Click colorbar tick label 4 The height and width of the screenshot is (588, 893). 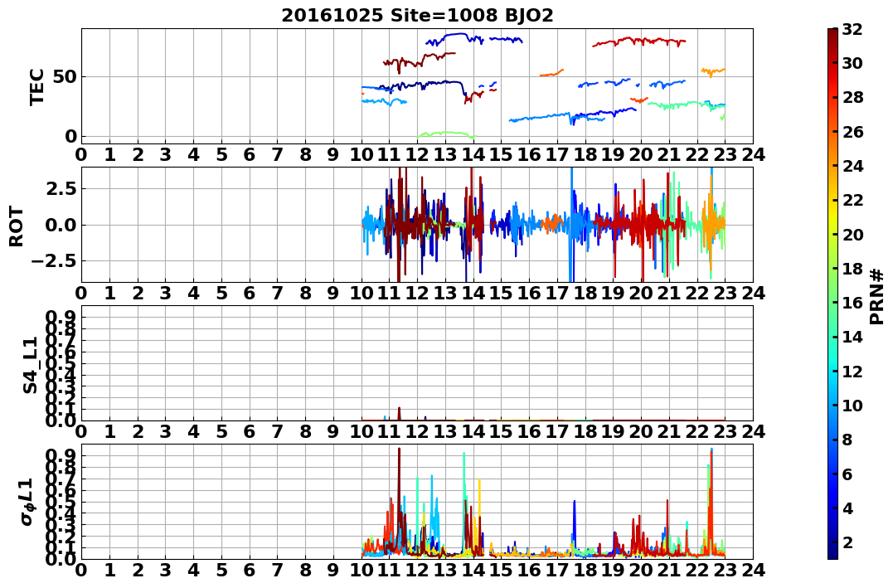click(847, 508)
